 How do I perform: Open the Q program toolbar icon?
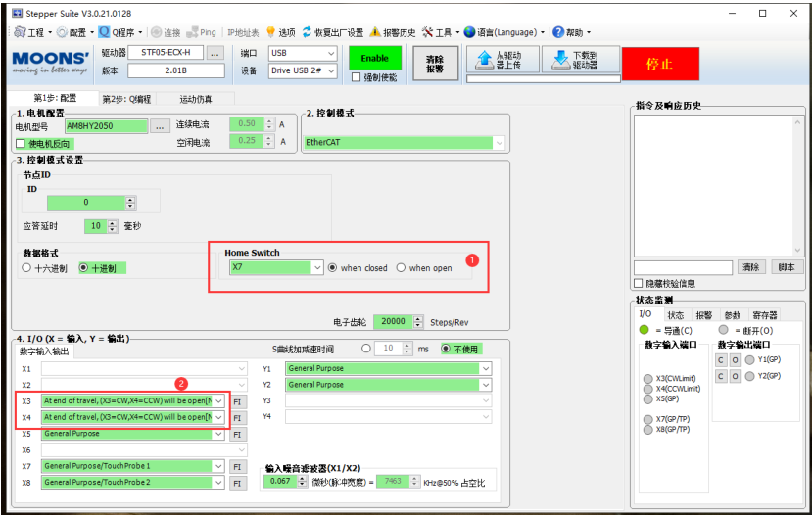(103, 32)
